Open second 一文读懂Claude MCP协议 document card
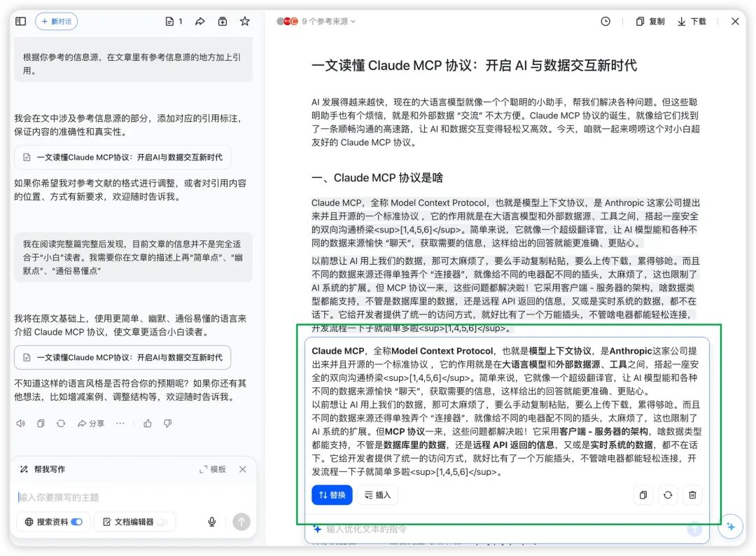 (122, 357)
